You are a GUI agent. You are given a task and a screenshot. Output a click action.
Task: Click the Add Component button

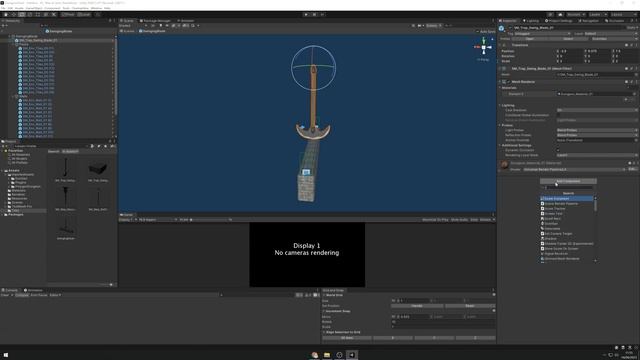[x=568, y=181]
